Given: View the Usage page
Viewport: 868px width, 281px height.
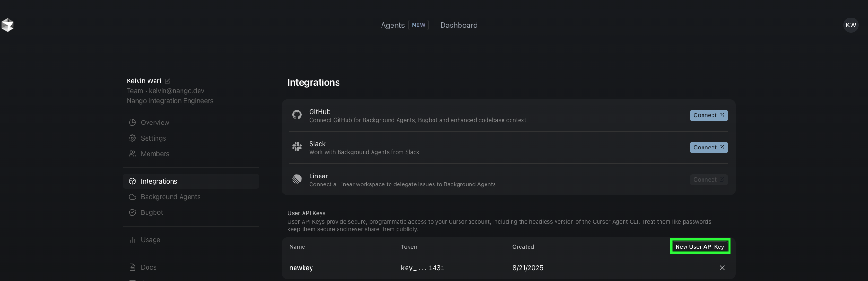Looking at the screenshot, I should [x=150, y=240].
